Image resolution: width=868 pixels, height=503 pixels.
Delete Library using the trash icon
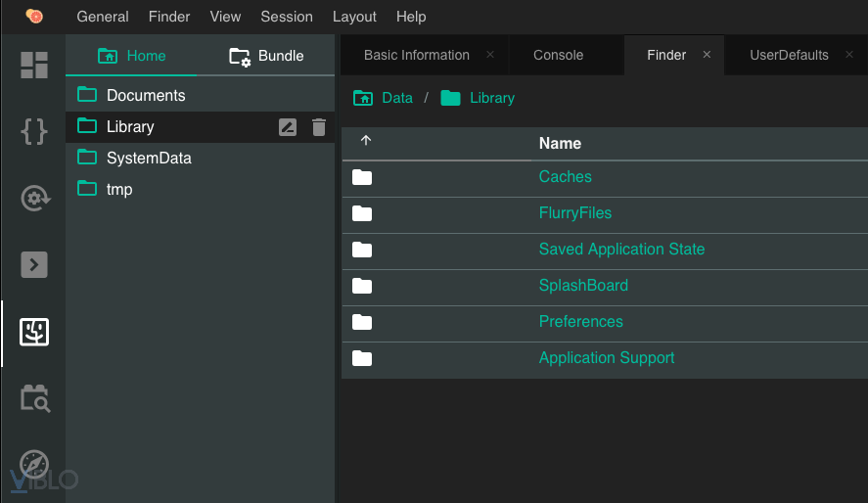click(319, 127)
